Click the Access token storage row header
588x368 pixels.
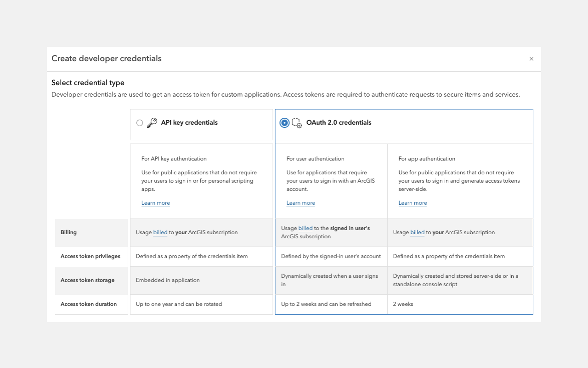point(87,280)
